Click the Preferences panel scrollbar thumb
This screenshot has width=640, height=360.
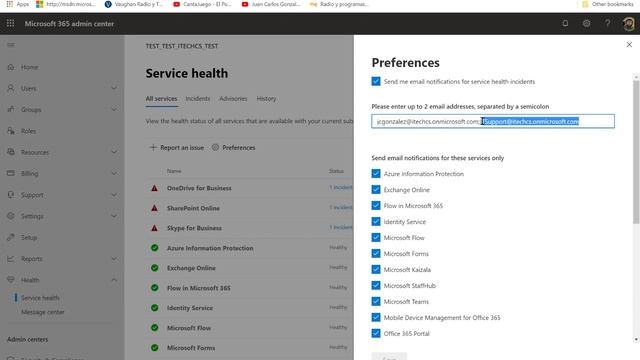[x=636, y=152]
